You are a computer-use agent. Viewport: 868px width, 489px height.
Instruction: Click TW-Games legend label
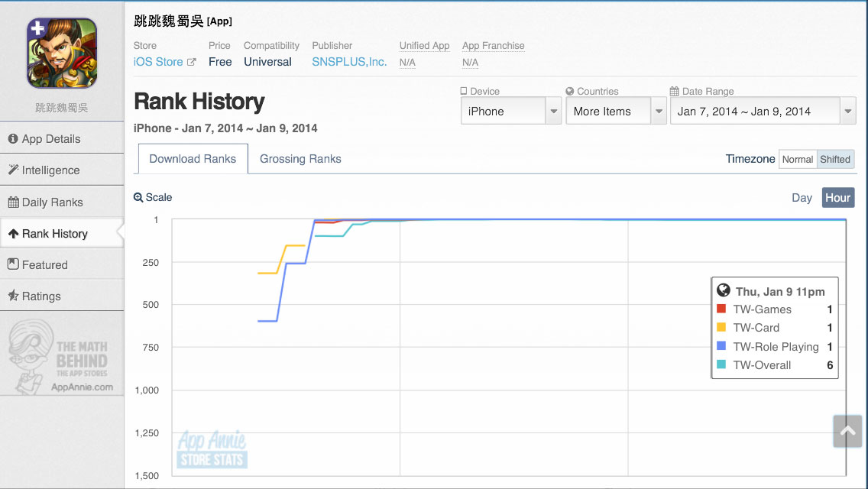pos(763,309)
